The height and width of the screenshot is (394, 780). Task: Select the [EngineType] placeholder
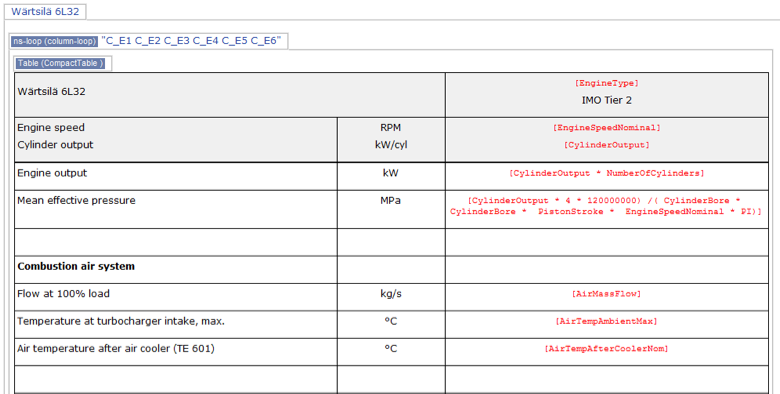(606, 83)
